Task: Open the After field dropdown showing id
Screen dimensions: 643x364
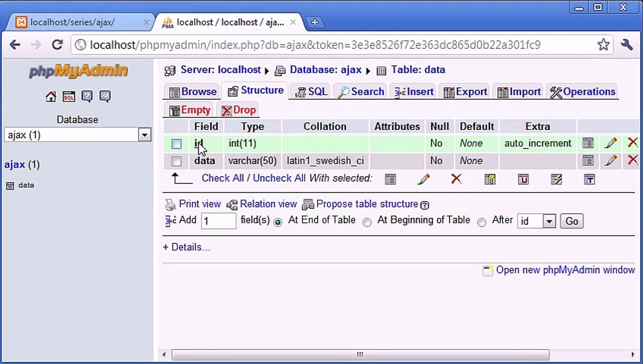Action: 536,221
